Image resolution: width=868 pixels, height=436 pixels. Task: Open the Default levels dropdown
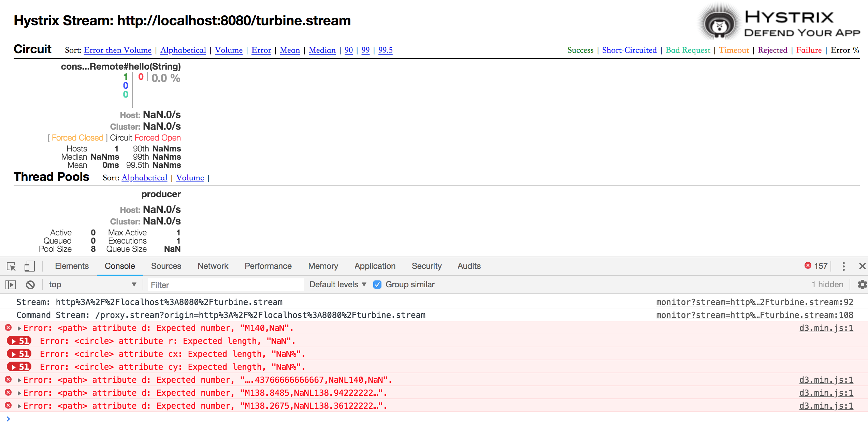pyautogui.click(x=337, y=285)
